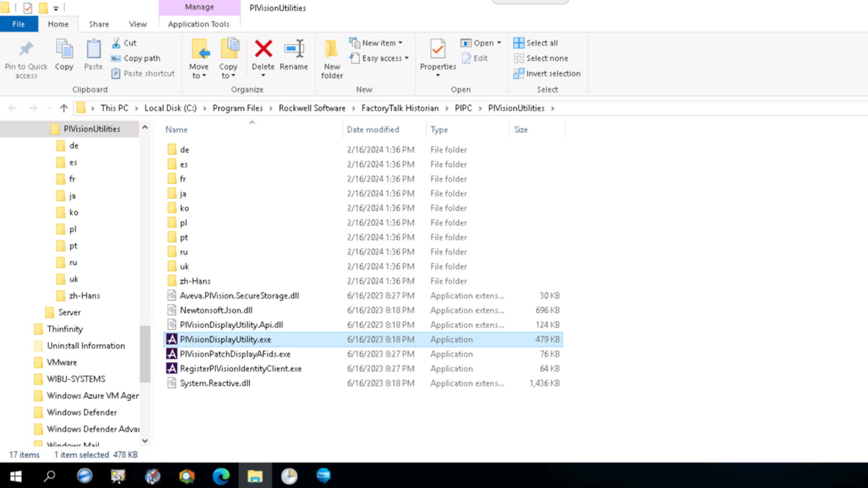The image size is (868, 488).
Task: Expand chevron after PIVisionUtilities breadcrumb
Action: tap(553, 108)
